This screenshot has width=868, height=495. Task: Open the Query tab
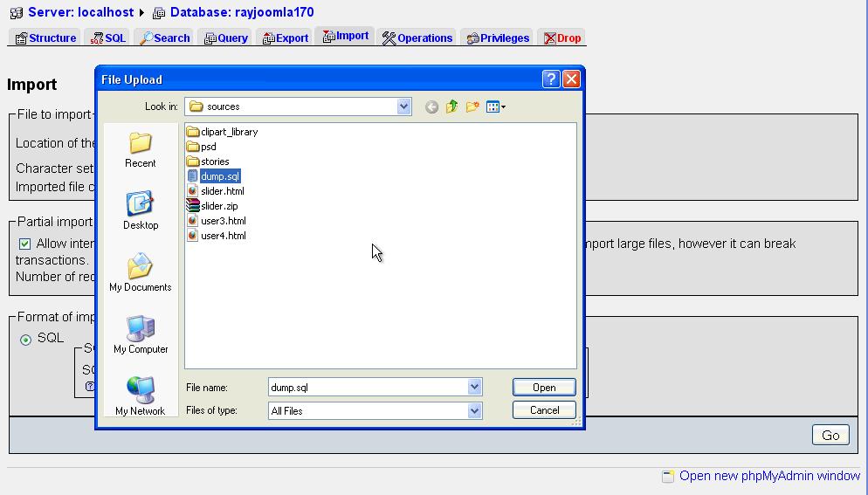pyautogui.click(x=225, y=38)
